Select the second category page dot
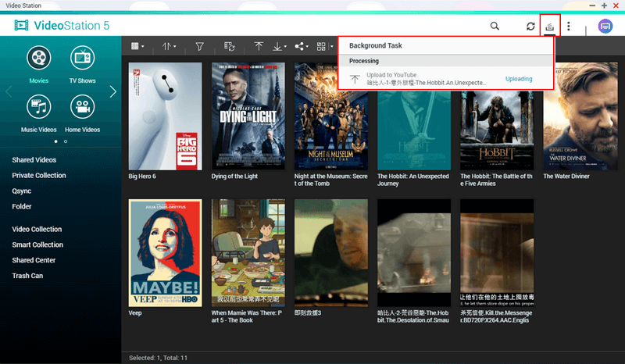The width and height of the screenshot is (625, 364). tap(66, 141)
